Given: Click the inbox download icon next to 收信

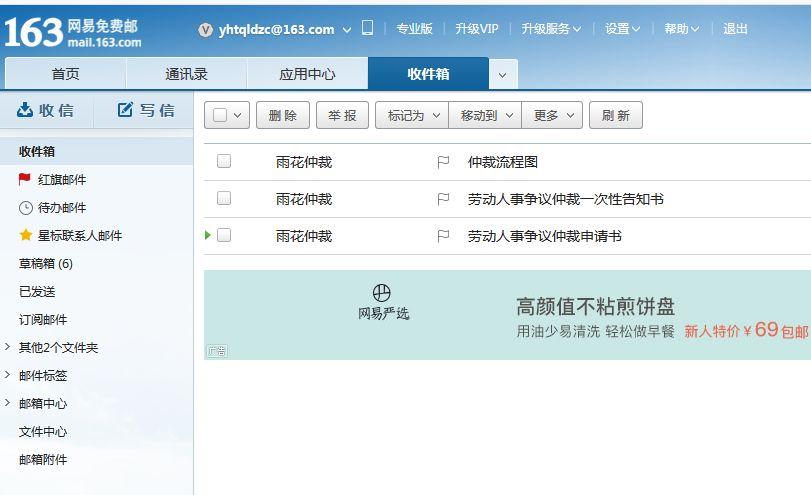Looking at the screenshot, I should 25,110.
